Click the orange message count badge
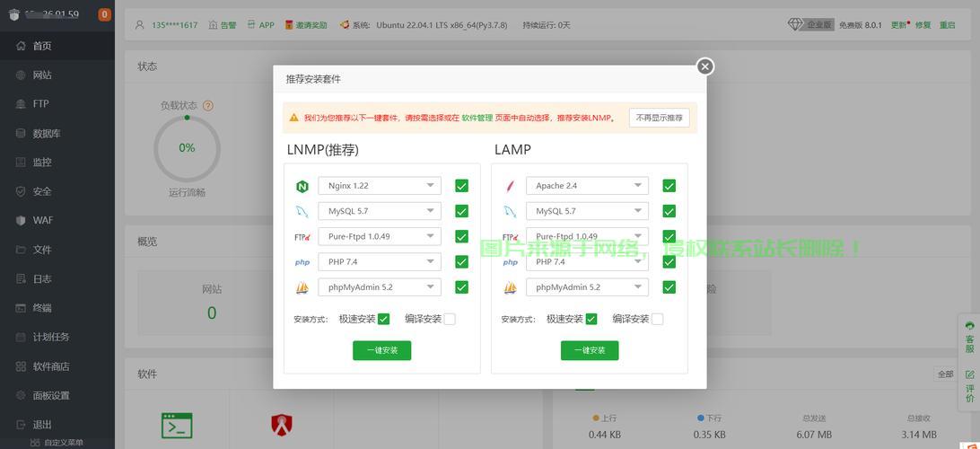 [x=105, y=14]
